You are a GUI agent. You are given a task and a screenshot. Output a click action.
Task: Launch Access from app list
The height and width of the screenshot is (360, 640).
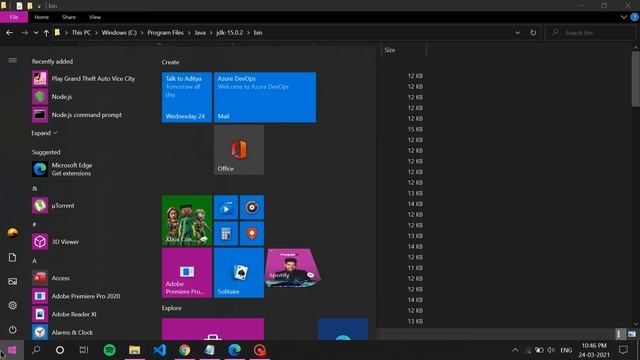pyautogui.click(x=51, y=278)
